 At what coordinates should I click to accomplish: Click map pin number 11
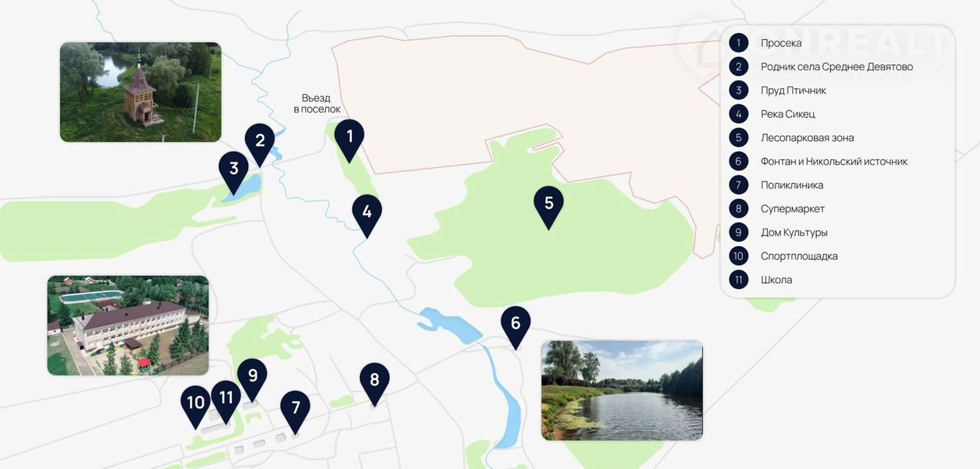click(226, 402)
